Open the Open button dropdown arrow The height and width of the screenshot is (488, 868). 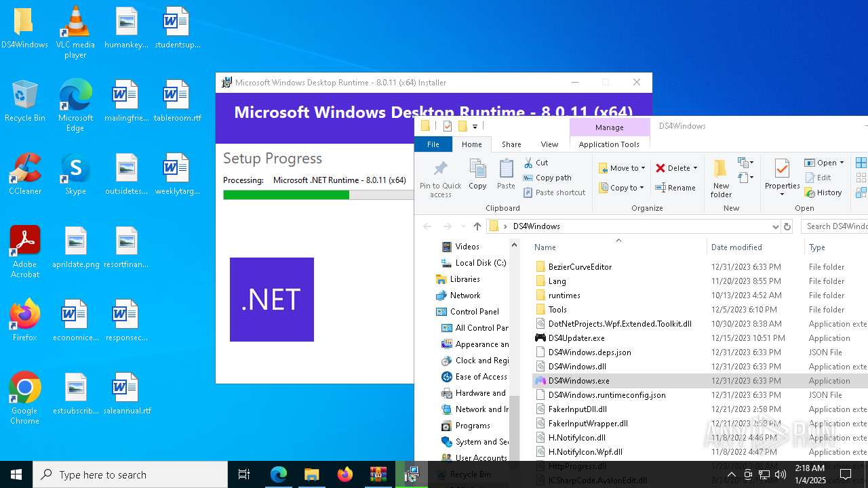[x=842, y=163]
